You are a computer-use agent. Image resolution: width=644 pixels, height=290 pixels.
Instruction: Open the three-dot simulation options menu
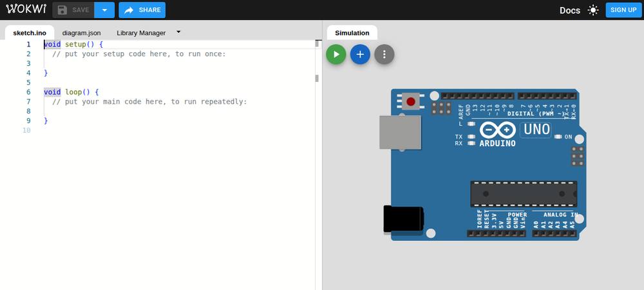pos(384,54)
